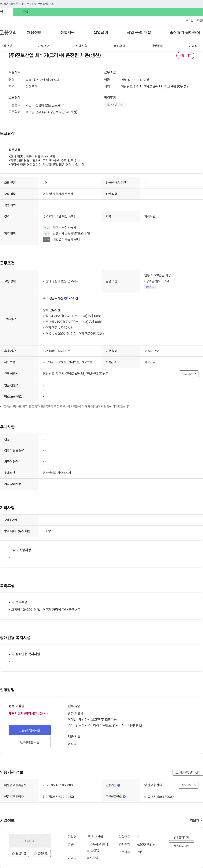Click the 고용24 logo

(8, 33)
